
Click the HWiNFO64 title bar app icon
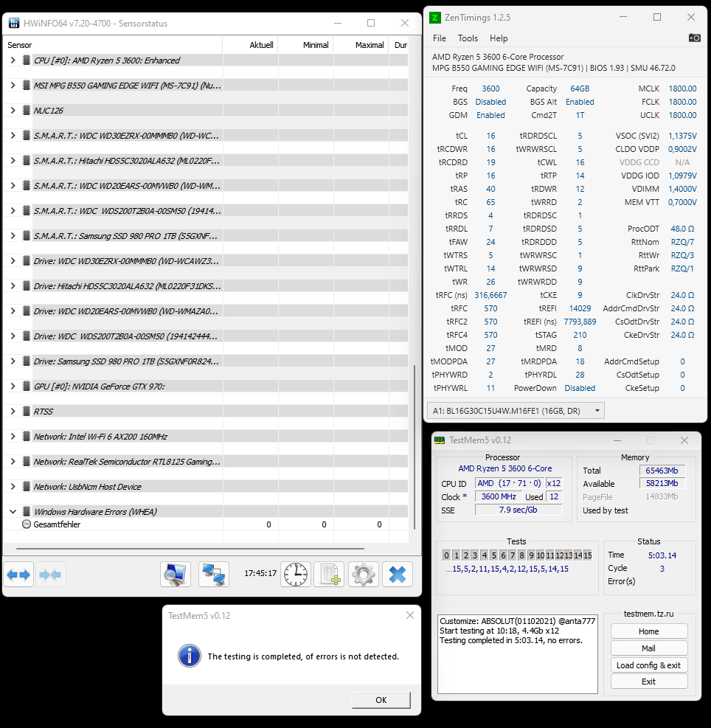(x=14, y=23)
